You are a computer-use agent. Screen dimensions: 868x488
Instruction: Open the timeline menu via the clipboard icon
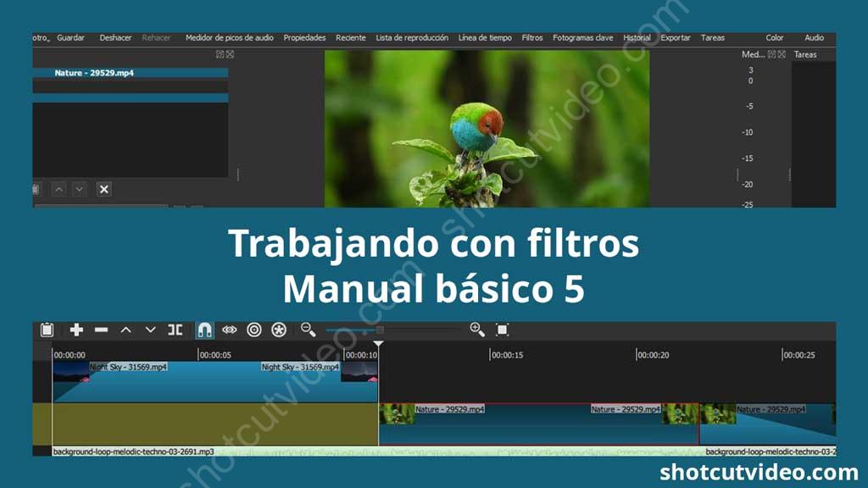click(x=48, y=330)
